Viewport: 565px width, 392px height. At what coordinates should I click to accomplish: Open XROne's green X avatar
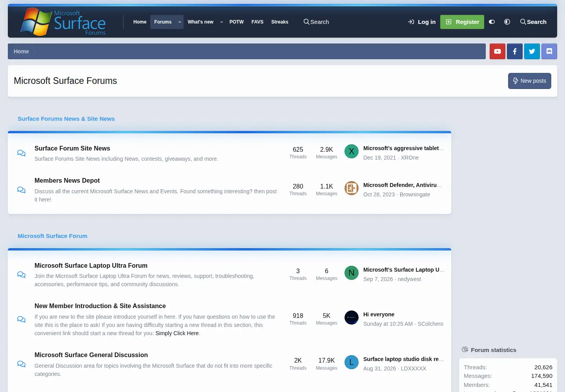(x=352, y=151)
